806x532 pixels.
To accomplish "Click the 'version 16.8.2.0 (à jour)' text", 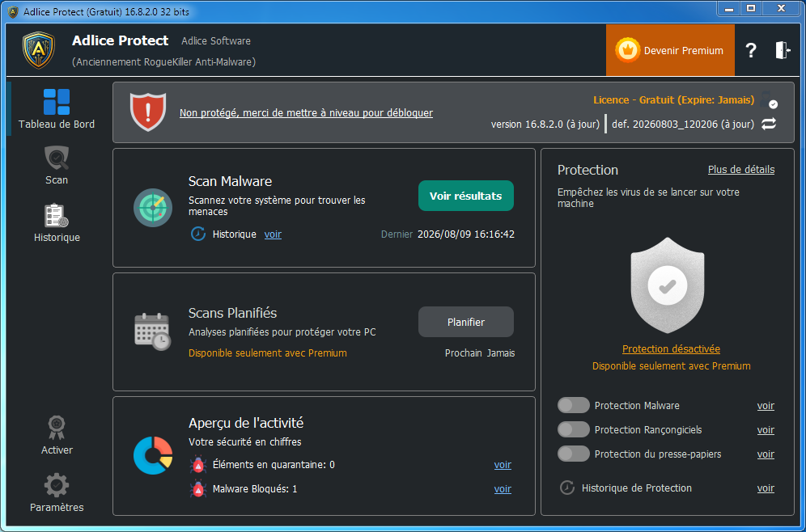I will point(545,125).
